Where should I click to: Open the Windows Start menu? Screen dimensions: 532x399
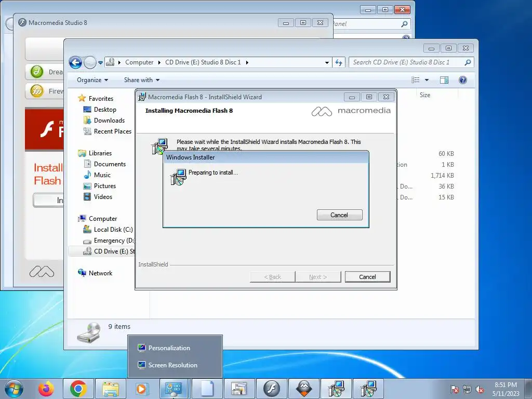tap(14, 389)
